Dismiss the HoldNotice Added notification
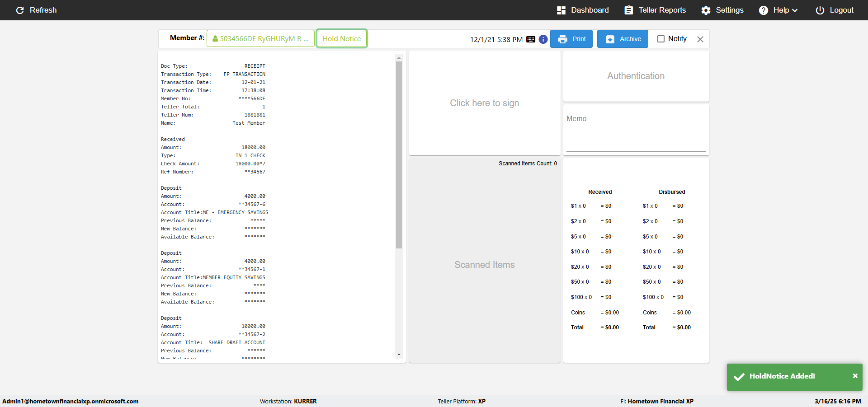This screenshot has height=407, width=868. click(855, 376)
